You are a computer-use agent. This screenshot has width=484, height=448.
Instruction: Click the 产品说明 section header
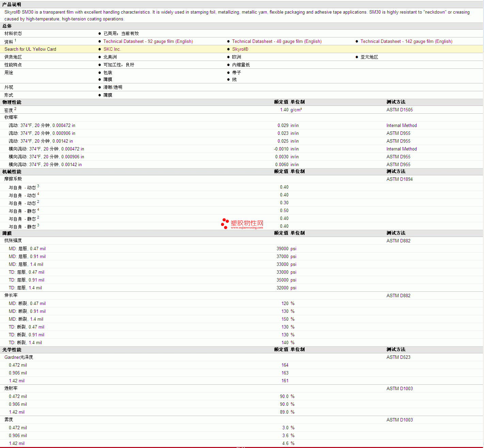(x=12, y=4)
